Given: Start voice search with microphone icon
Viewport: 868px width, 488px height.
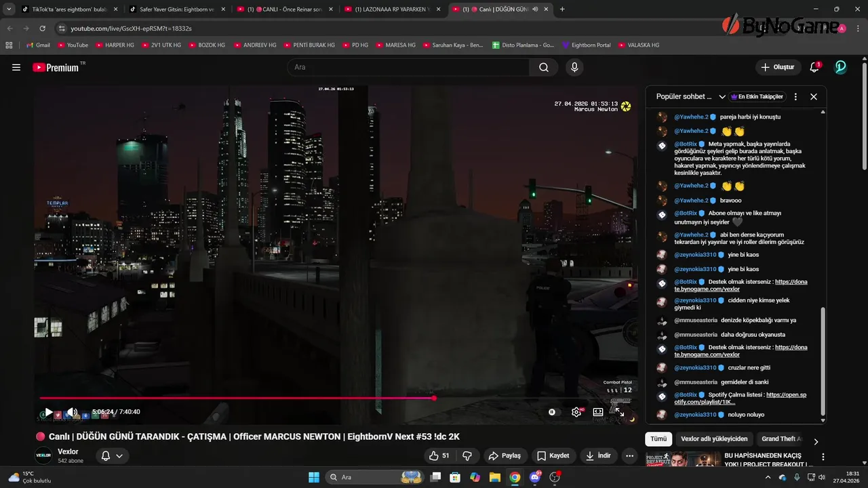Looking at the screenshot, I should pos(574,67).
